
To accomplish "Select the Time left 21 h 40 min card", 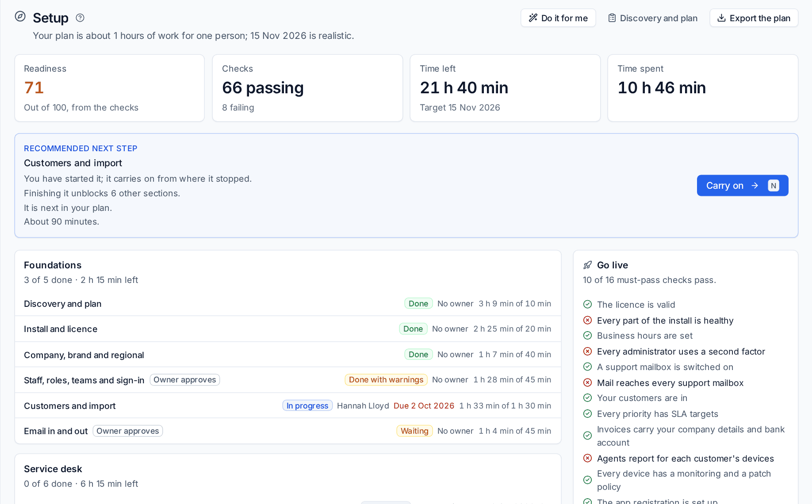I will coord(505,88).
